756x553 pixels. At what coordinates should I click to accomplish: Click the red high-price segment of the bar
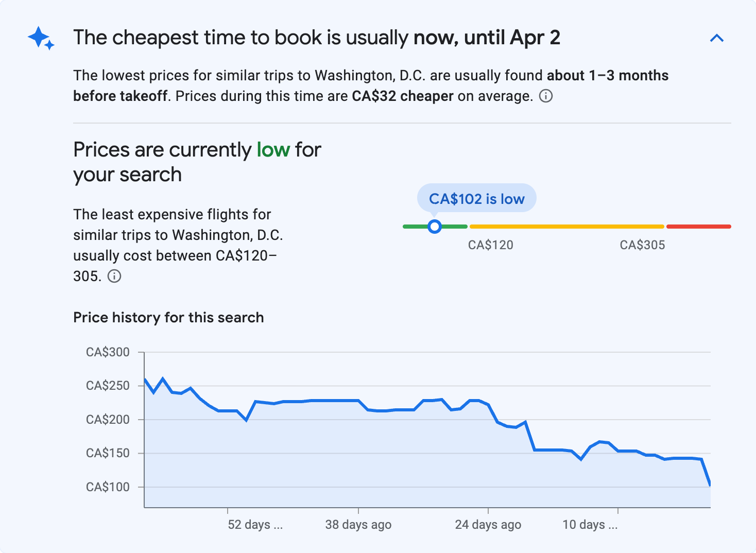698,226
